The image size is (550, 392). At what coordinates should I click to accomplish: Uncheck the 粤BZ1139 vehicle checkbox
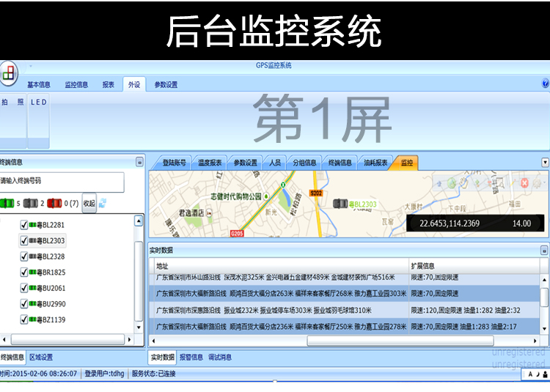(x=24, y=319)
